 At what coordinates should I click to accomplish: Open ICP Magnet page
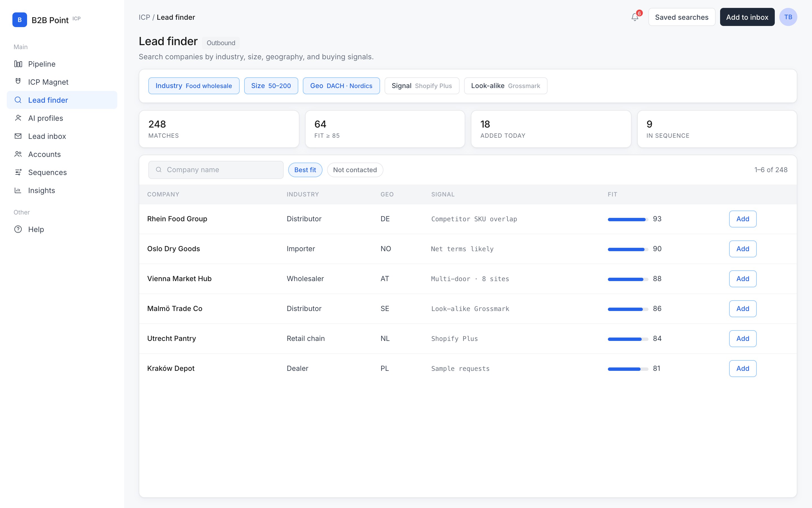[x=62, y=82]
